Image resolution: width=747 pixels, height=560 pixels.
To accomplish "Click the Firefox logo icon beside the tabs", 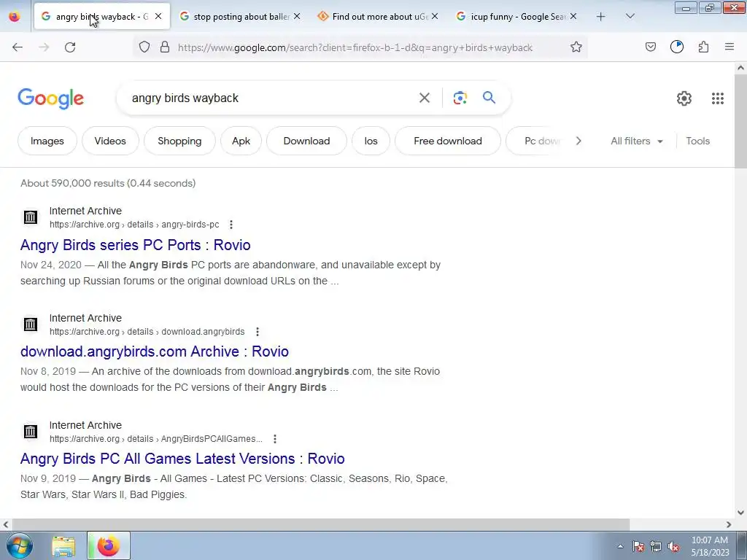I will (x=15, y=17).
